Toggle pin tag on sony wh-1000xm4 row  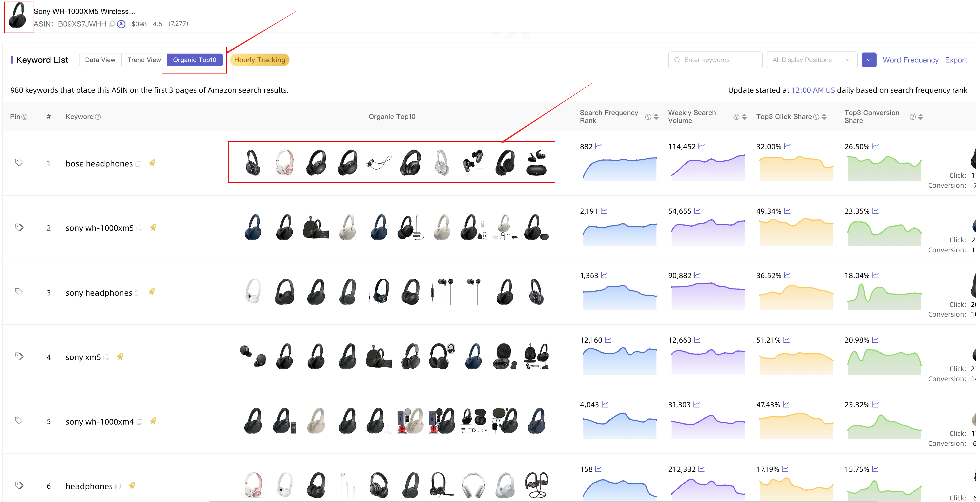click(x=19, y=421)
